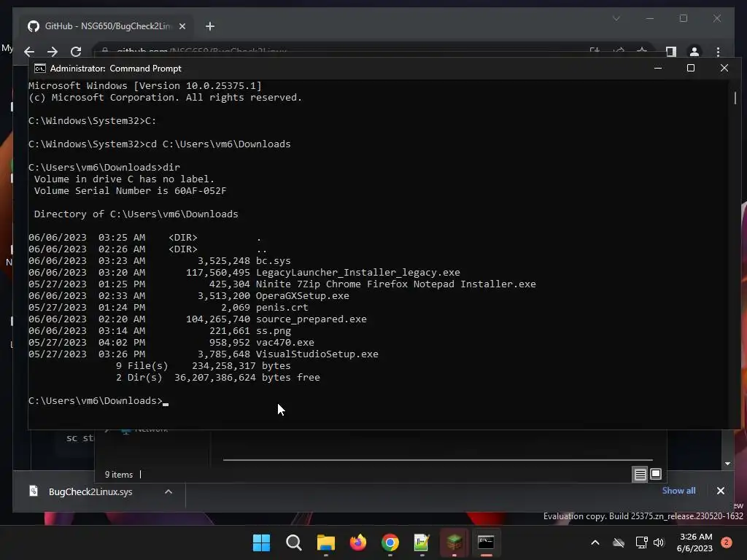Click the Command Prompt title bar icon

pos(40,69)
